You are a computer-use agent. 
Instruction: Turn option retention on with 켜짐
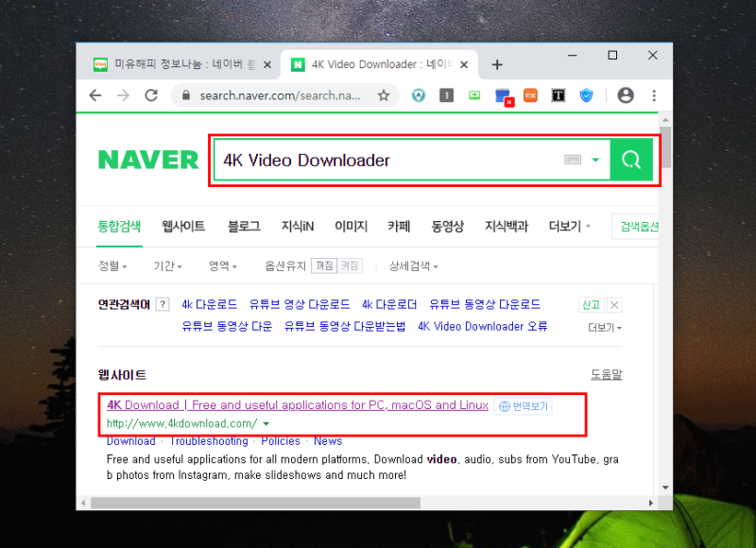350,265
